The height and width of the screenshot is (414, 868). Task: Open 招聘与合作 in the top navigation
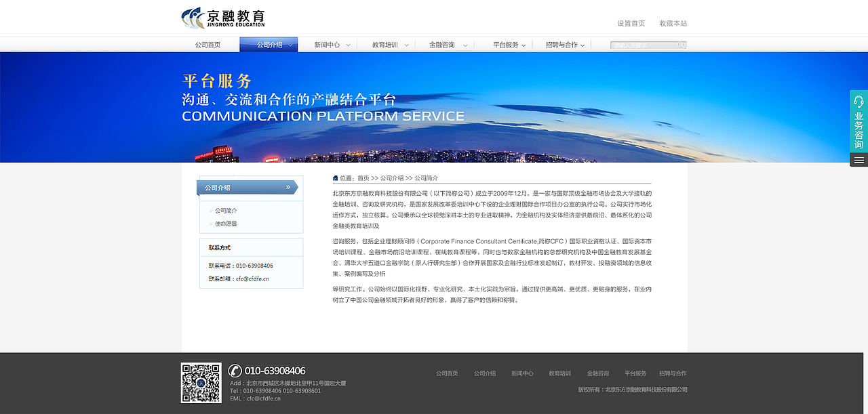pyautogui.click(x=561, y=45)
